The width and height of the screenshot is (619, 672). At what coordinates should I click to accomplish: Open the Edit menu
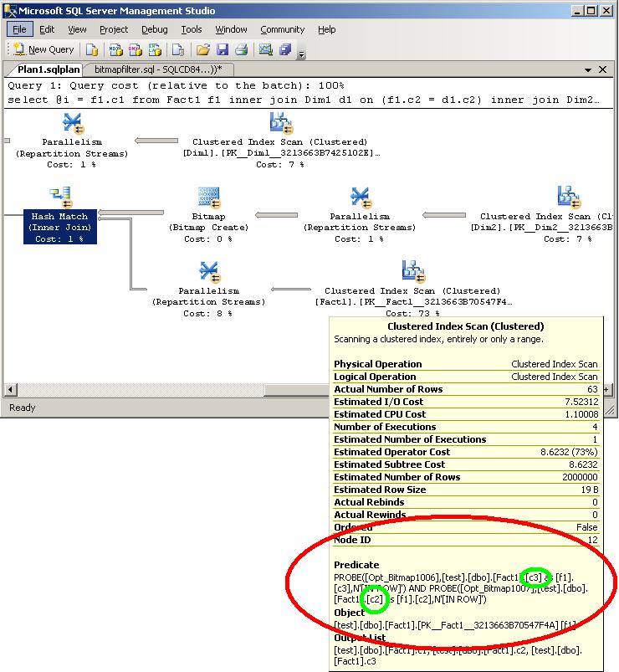[47, 29]
